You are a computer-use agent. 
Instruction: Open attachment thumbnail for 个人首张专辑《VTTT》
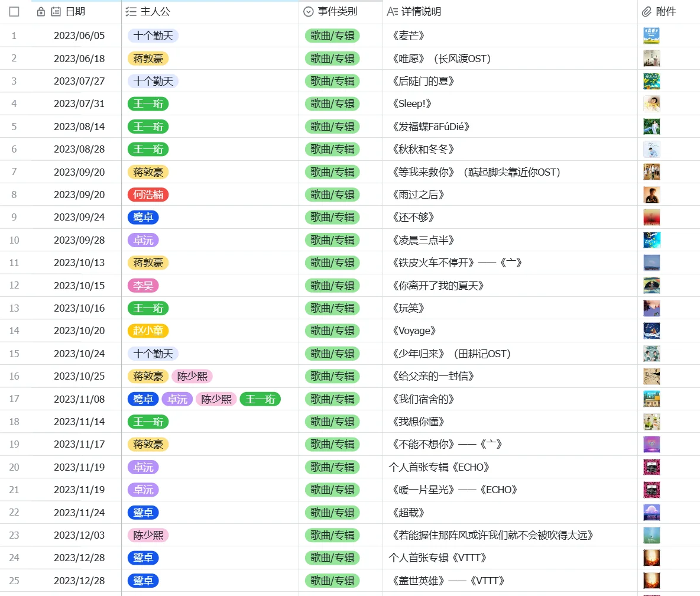[x=652, y=558]
